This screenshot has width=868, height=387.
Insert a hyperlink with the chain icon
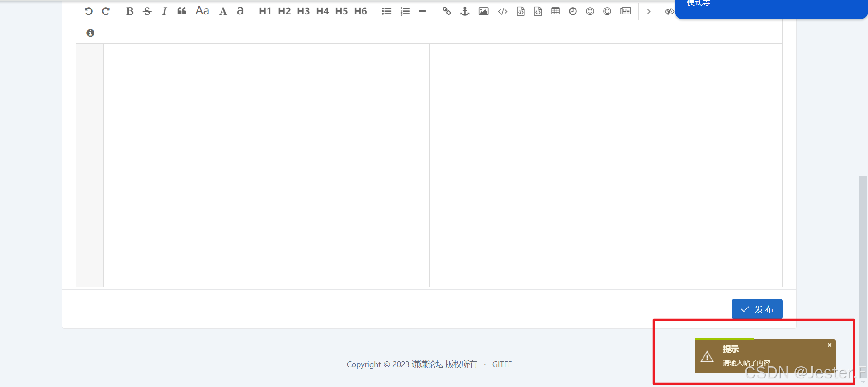click(447, 11)
